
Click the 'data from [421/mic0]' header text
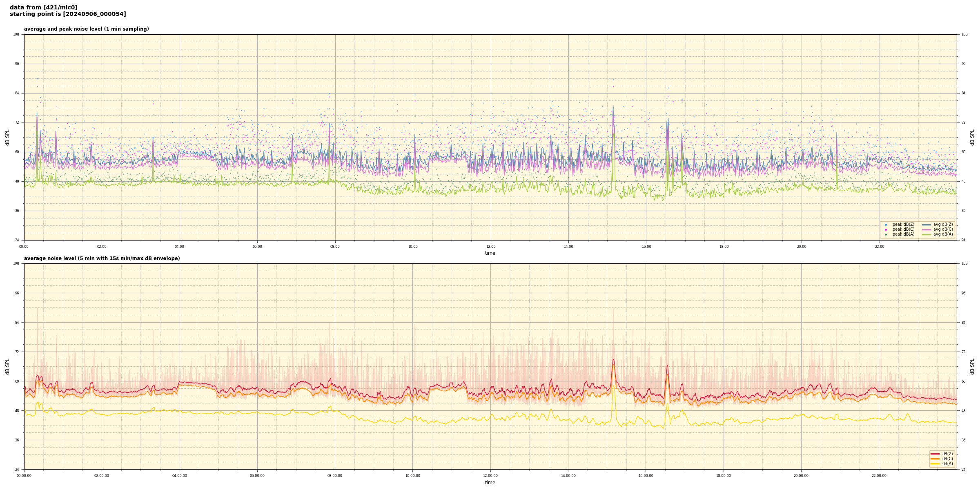tap(43, 7)
